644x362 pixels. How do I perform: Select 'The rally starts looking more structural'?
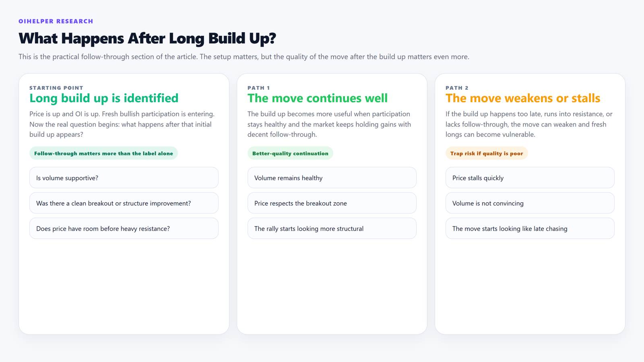(332, 228)
